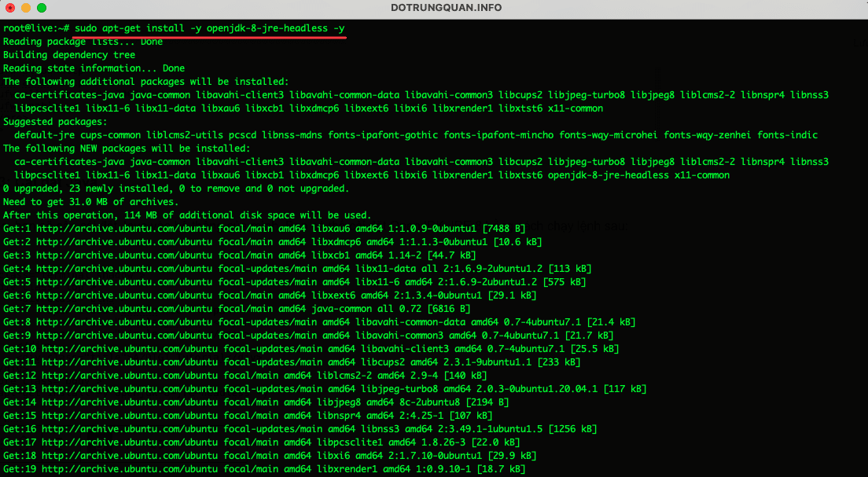Click "Reading state information... Done" line

[94, 68]
